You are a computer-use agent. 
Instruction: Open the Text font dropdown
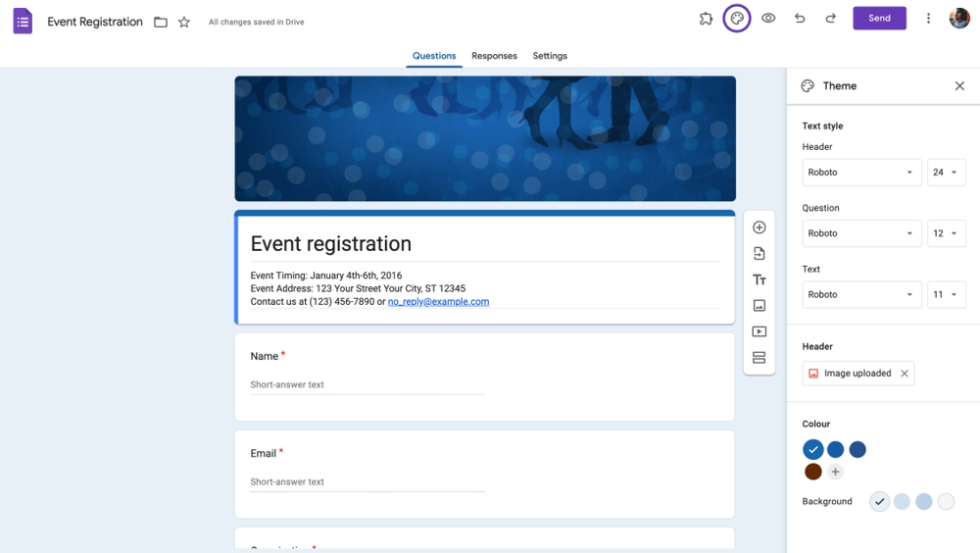[861, 294]
